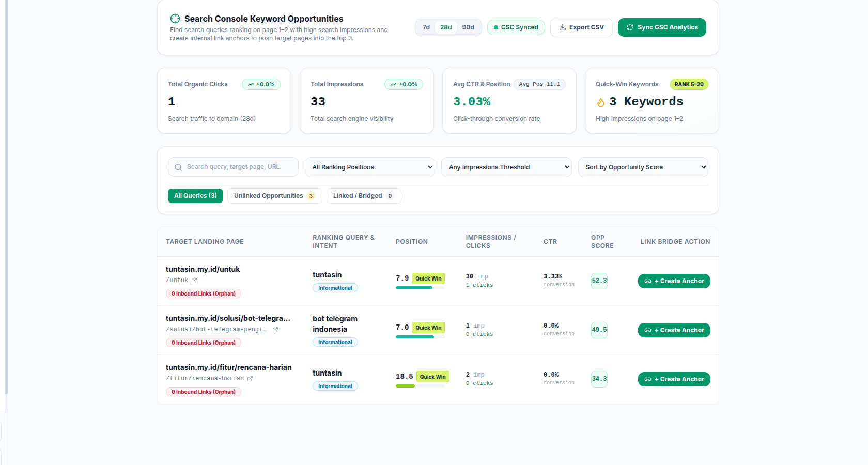This screenshot has height=465, width=868.
Task: Click the POSITION column header
Action: coord(412,242)
